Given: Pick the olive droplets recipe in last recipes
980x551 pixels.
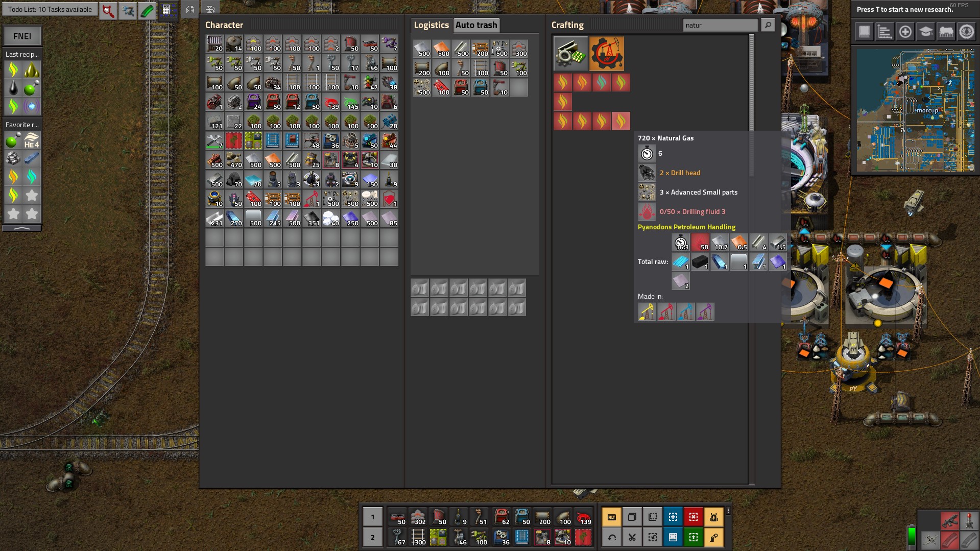Looking at the screenshot, I should [x=32, y=69].
